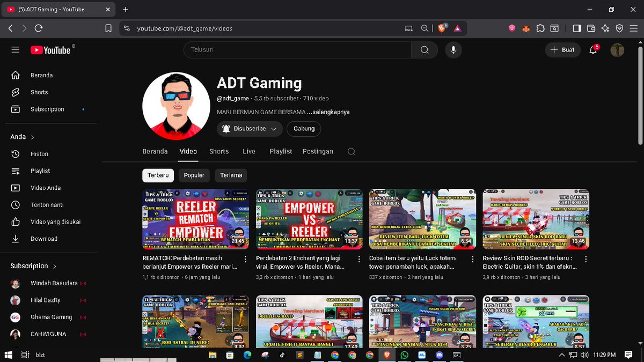Screen dimensions: 644x362
Task: Open EMPOWER VS REELER video thumbnail
Action: click(x=309, y=219)
